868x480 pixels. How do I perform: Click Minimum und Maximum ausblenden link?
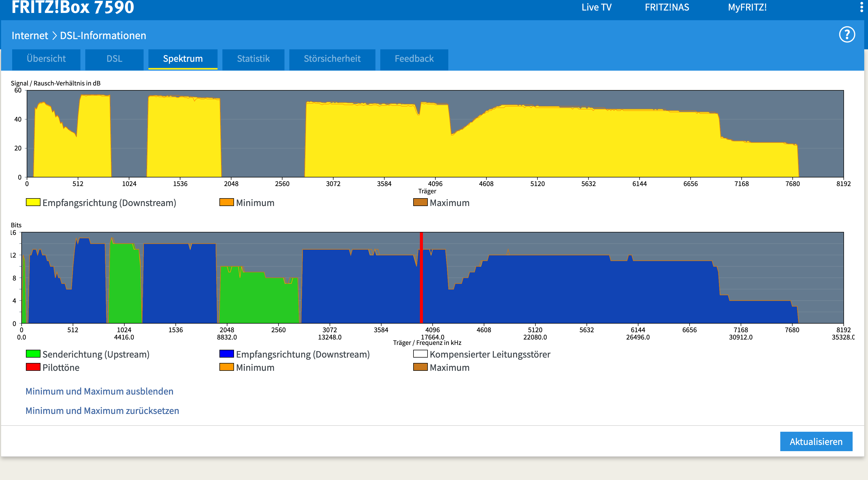click(99, 391)
